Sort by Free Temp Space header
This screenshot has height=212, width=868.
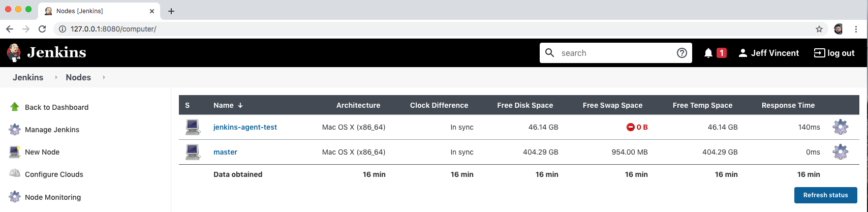(702, 105)
